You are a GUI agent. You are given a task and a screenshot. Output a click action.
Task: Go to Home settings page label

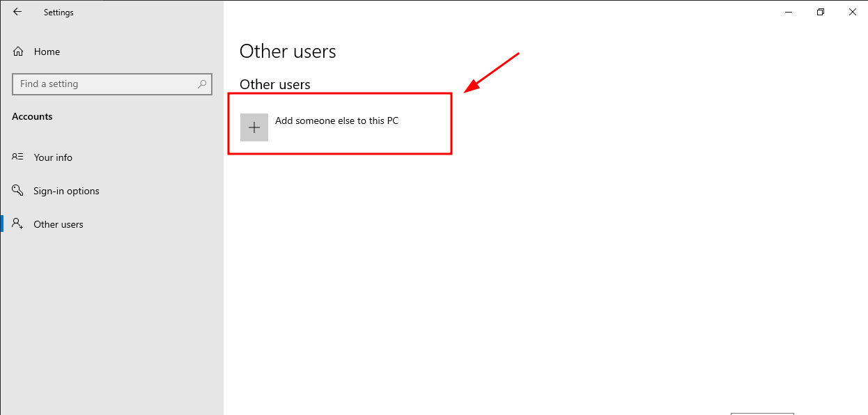pos(47,52)
